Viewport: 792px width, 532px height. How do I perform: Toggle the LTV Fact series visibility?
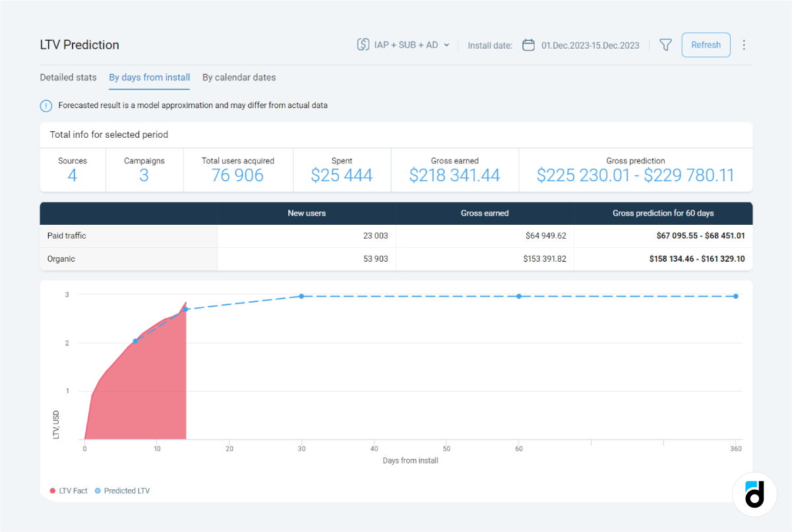(68, 490)
